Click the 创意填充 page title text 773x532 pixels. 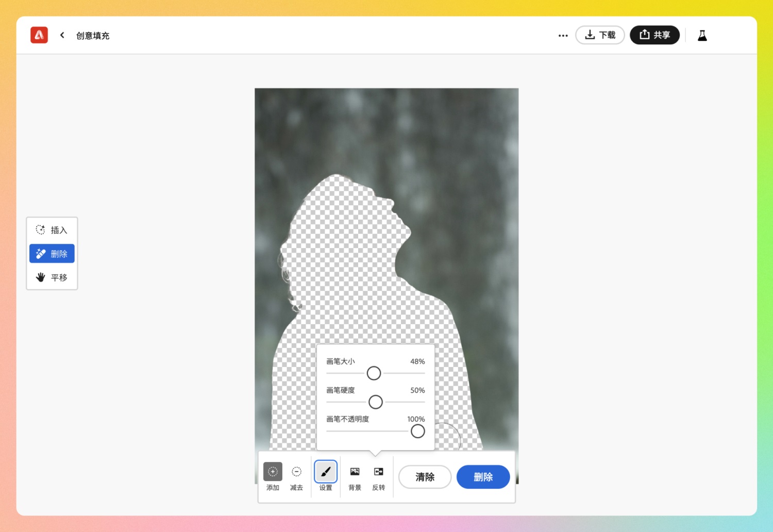pos(93,36)
